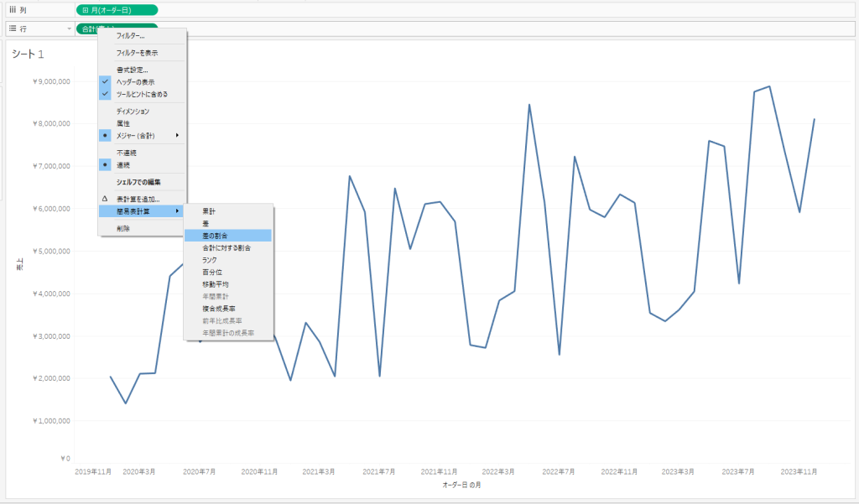Viewport: 859px width, 504px height.
Task: Select 移動平均 in submenu
Action: pyautogui.click(x=215, y=284)
